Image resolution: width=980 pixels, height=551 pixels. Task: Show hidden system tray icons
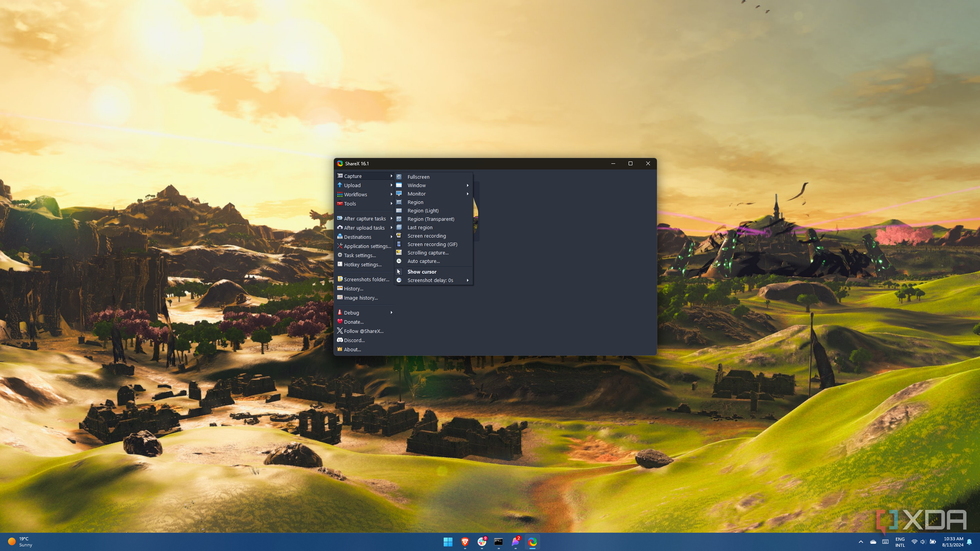tap(861, 542)
